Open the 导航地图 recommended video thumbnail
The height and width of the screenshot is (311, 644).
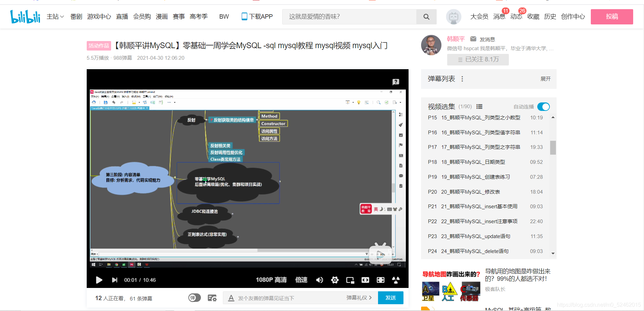(x=451, y=286)
